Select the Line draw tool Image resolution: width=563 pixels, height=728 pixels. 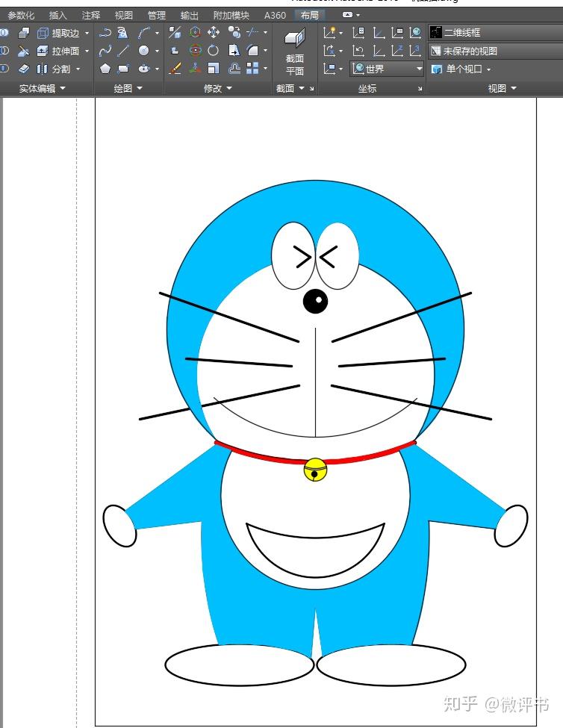(123, 51)
